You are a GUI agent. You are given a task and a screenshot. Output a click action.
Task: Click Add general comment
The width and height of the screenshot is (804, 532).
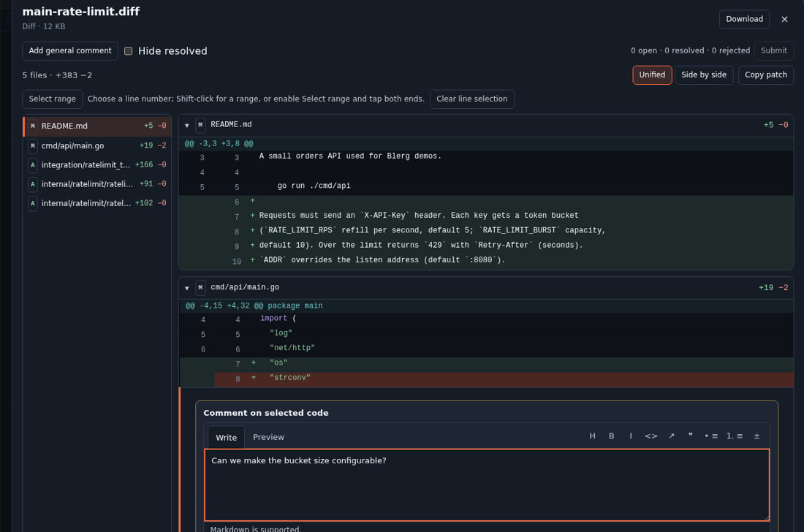click(69, 50)
